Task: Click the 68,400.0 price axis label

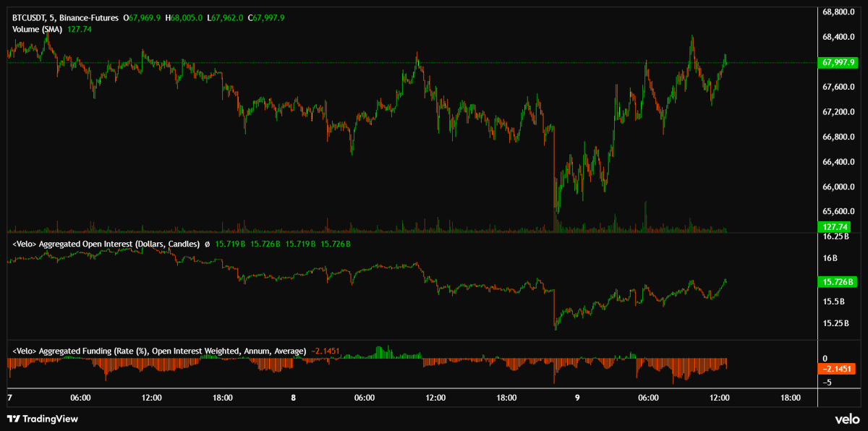Action: point(839,37)
